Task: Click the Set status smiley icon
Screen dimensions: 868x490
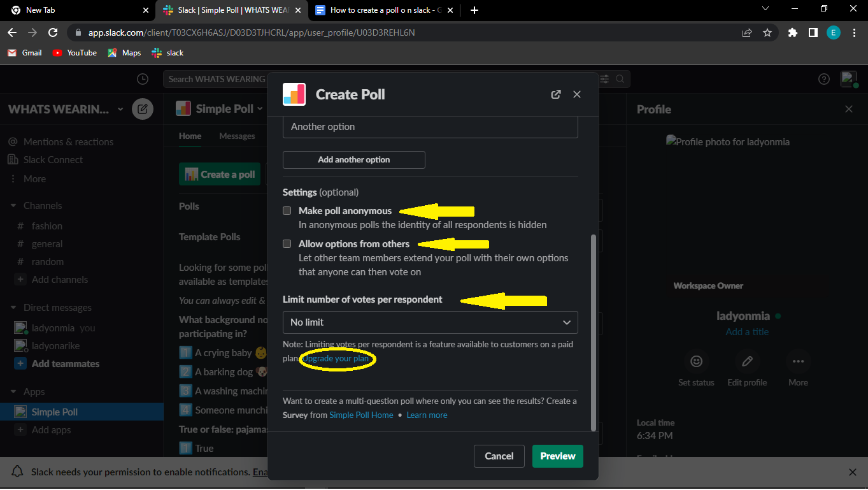Action: (x=696, y=361)
